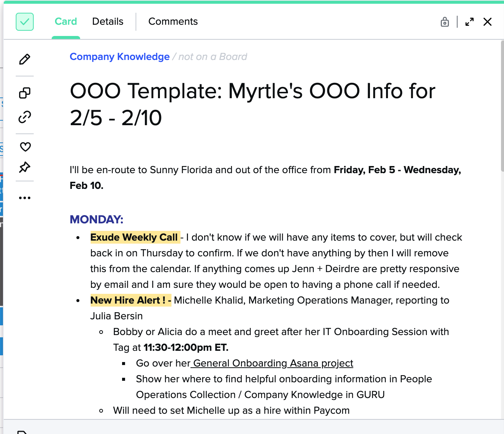Image resolution: width=504 pixels, height=434 pixels.
Task: Toggle the green verified checkmark box
Action: pyautogui.click(x=25, y=22)
